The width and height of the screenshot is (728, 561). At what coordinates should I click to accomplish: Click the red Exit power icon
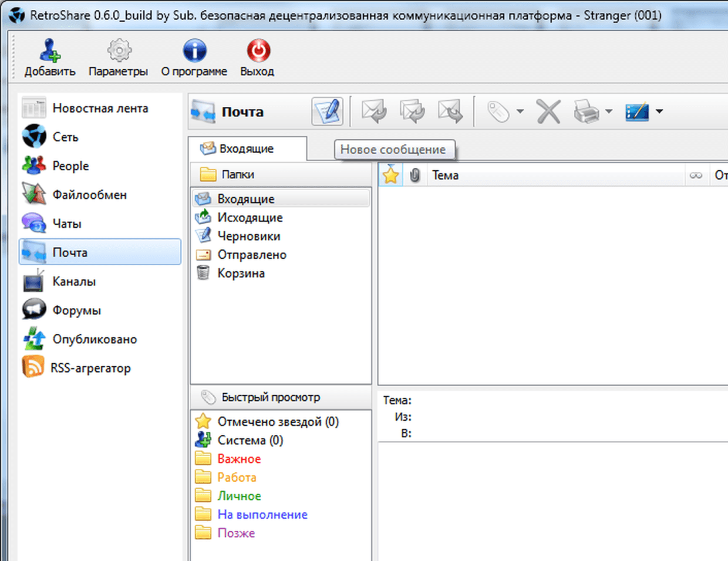click(x=258, y=52)
